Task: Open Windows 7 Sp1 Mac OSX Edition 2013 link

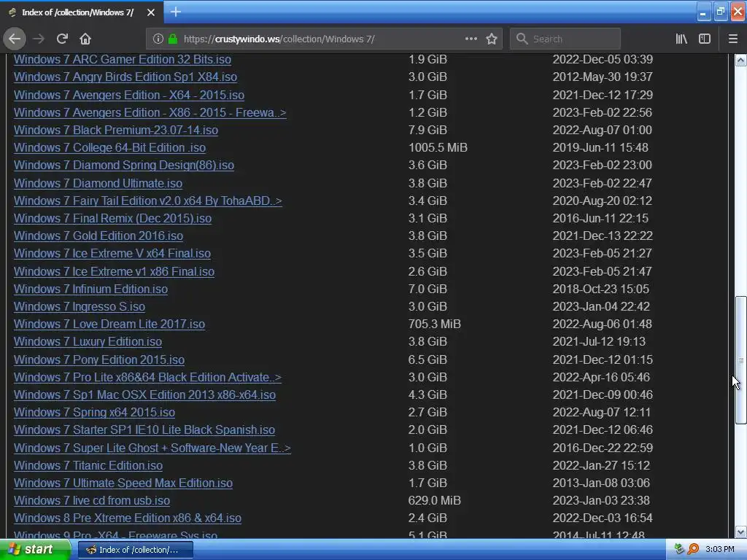Action: 145,395
